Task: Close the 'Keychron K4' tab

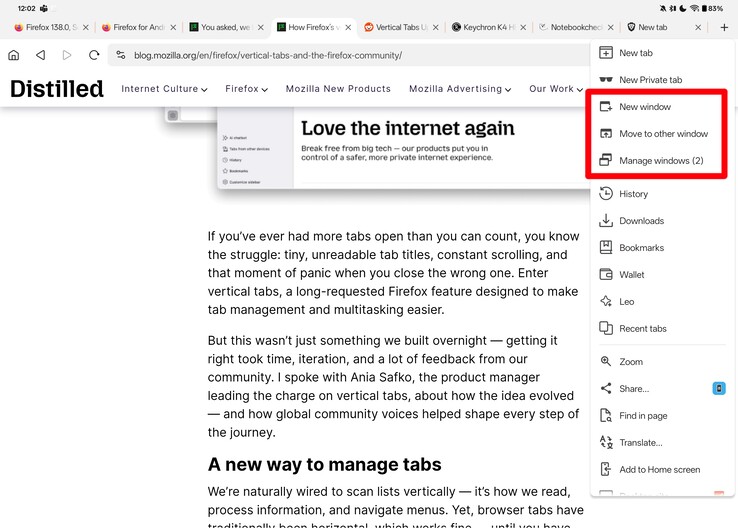Action: tap(523, 27)
